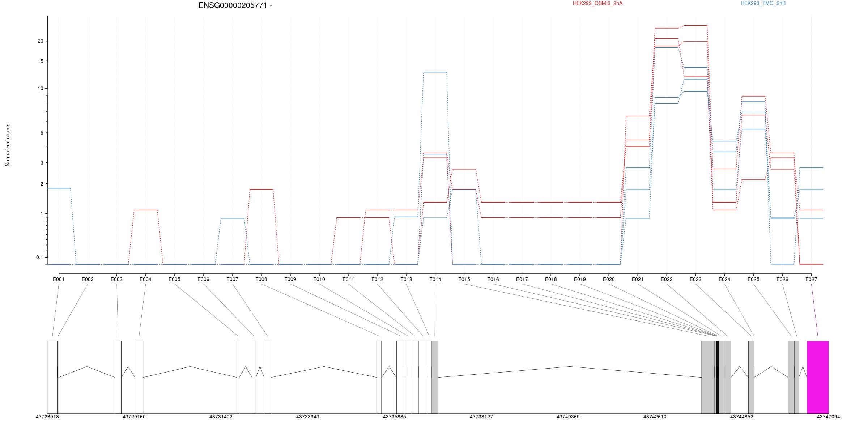Viewport: 868px width, 434px height.
Task: Click genomic coordinate 43729160
Action: (134, 417)
